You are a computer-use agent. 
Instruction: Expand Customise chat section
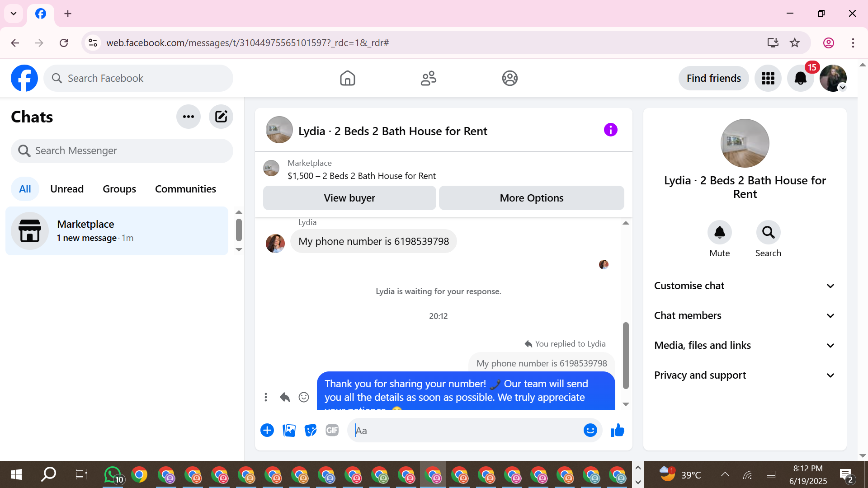tap(745, 286)
